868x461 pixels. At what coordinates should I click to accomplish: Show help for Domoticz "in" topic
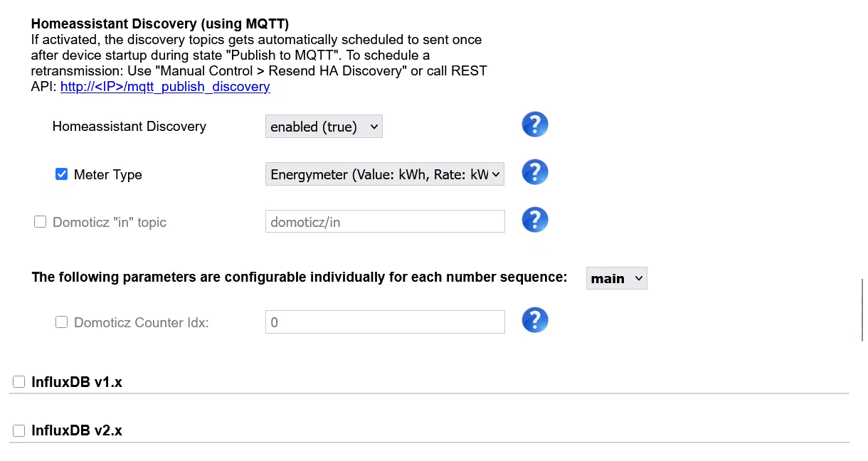[x=534, y=220]
